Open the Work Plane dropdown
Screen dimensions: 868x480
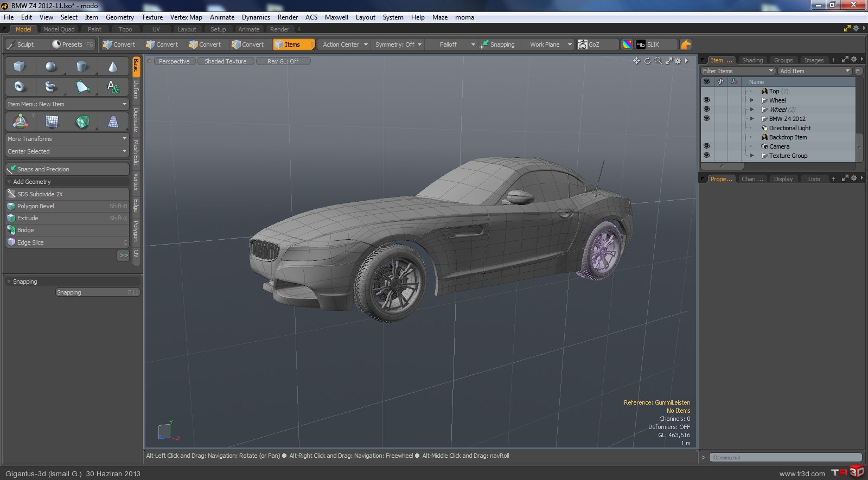coord(549,44)
